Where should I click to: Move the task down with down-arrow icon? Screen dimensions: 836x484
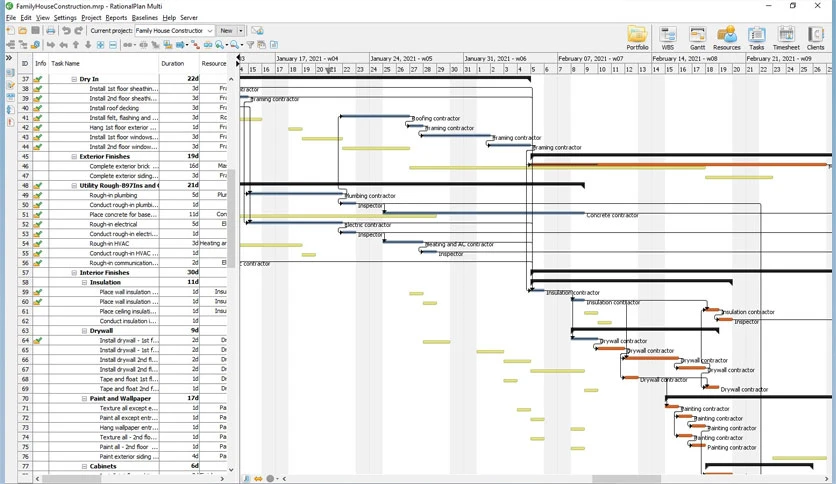click(88, 45)
